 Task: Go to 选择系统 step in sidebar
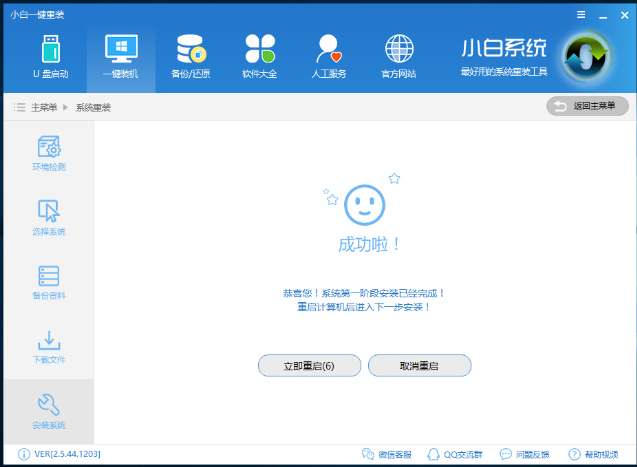[x=49, y=217]
